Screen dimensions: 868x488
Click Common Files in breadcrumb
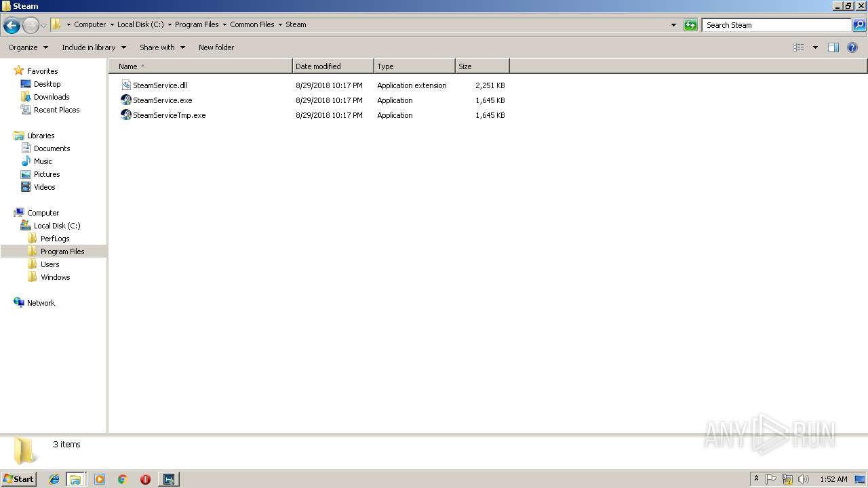pyautogui.click(x=252, y=24)
